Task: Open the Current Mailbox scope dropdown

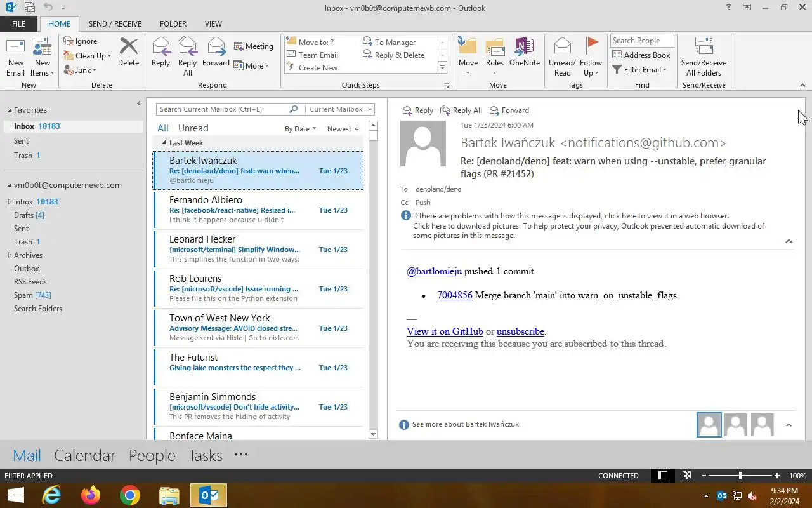Action: pyautogui.click(x=339, y=109)
